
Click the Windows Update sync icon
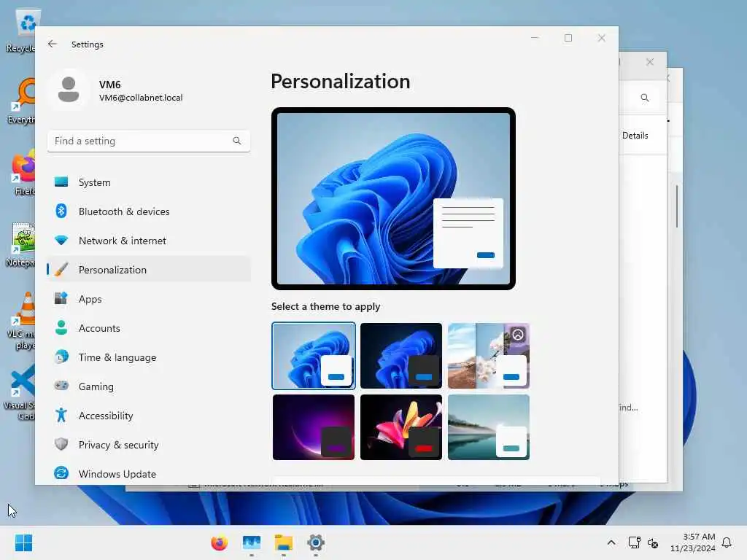tap(61, 473)
